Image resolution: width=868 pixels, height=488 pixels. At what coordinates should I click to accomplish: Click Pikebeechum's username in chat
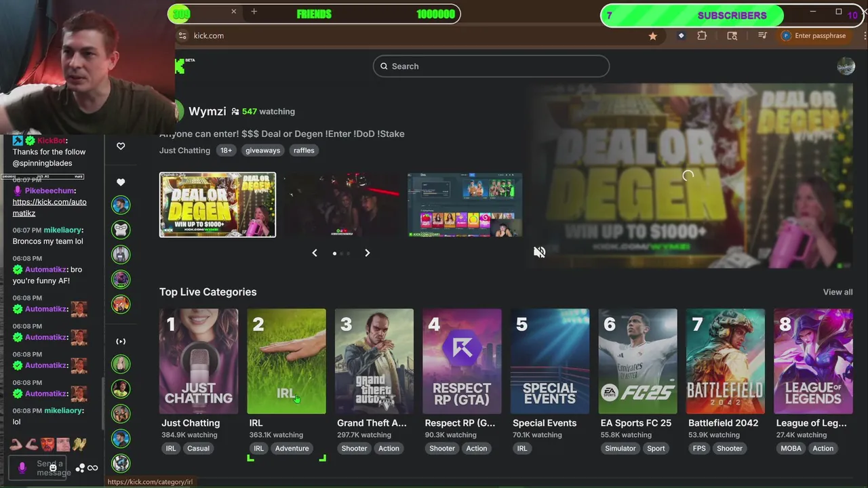[50, 191]
